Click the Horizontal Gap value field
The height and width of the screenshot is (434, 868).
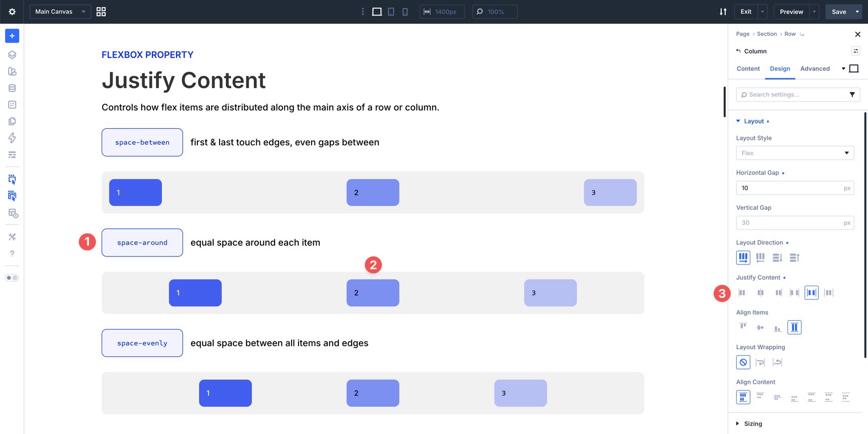click(795, 188)
